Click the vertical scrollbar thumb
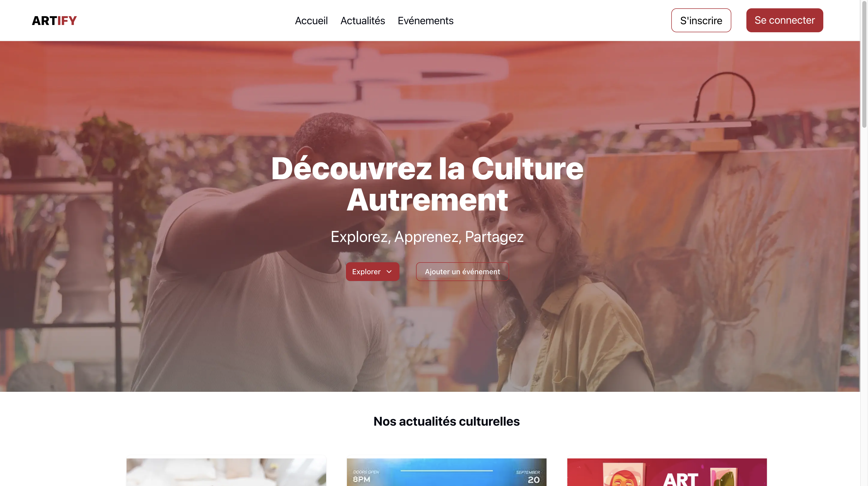The image size is (868, 486). point(864,64)
